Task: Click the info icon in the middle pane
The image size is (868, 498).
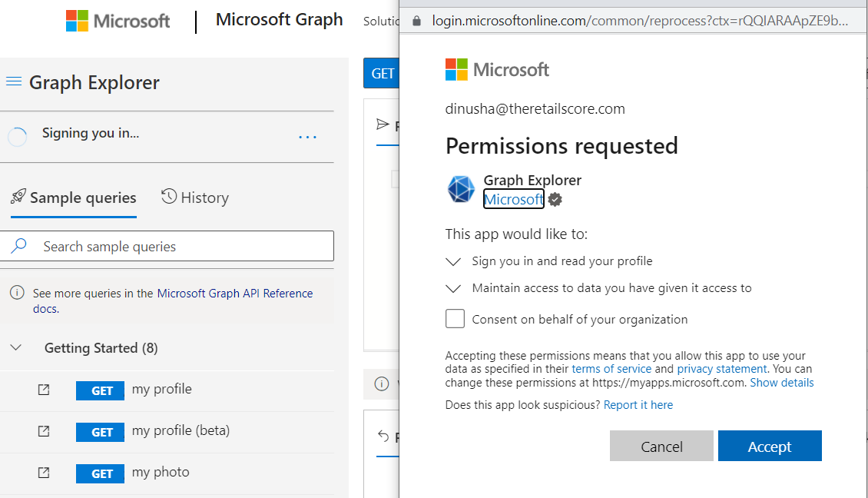Action: tap(382, 383)
